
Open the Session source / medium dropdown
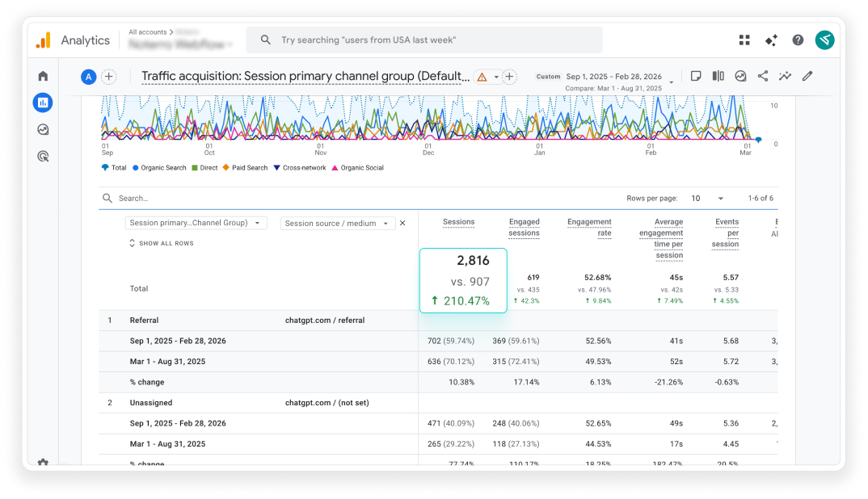pyautogui.click(x=338, y=224)
